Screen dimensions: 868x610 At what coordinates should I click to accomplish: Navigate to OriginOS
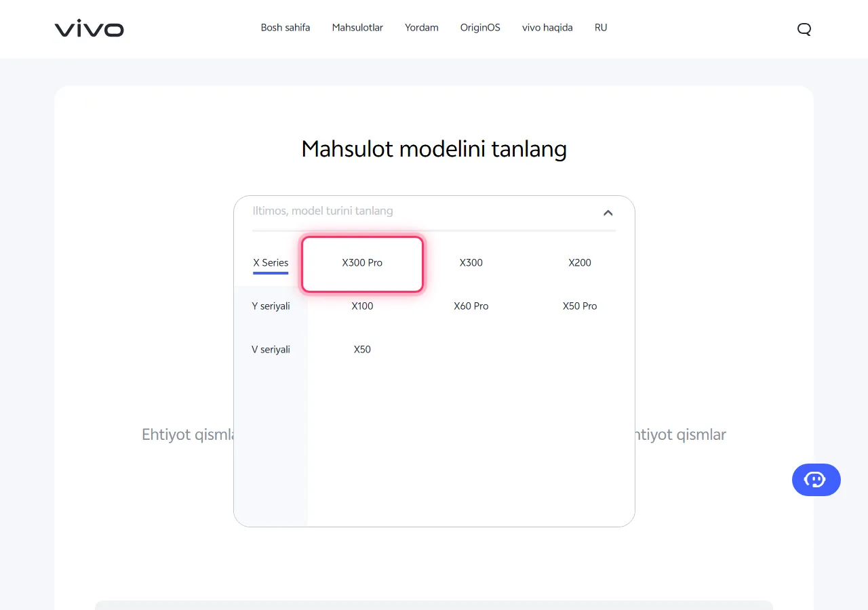(480, 28)
